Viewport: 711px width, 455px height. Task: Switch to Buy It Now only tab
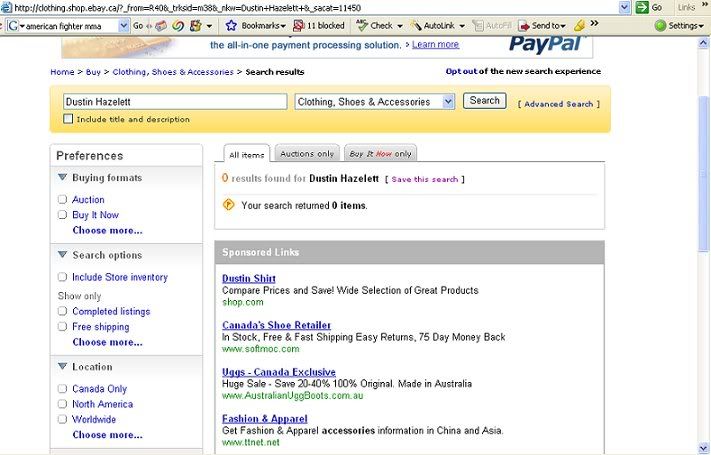pos(380,153)
